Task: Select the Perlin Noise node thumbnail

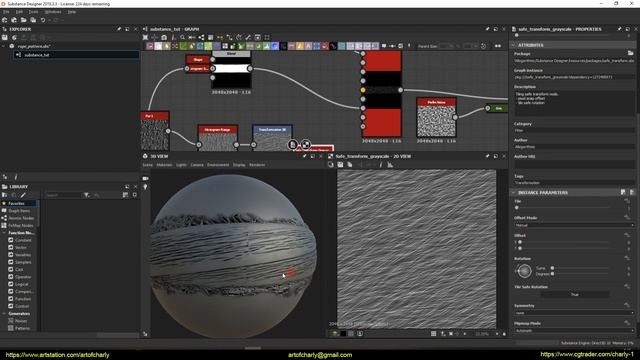Action: click(436, 121)
